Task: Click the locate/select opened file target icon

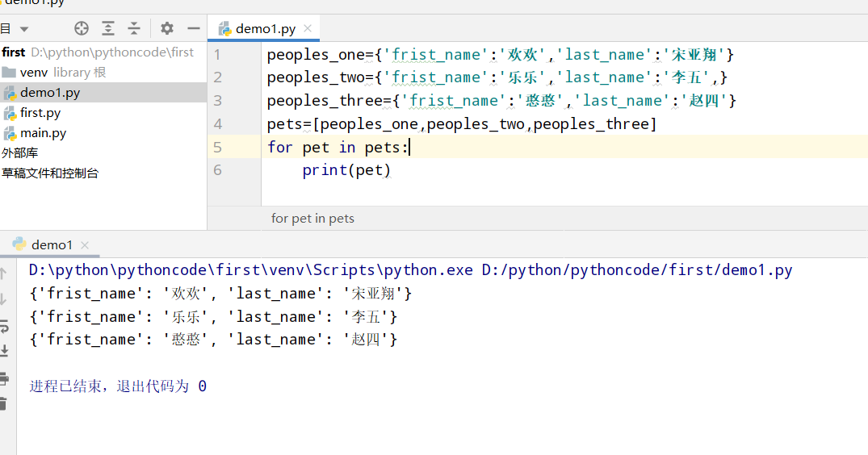Action: click(x=82, y=28)
